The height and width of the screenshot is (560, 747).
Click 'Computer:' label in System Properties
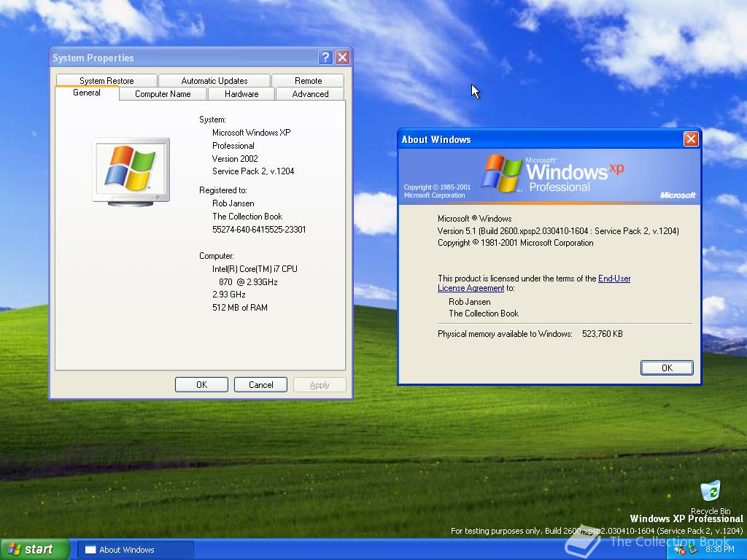(216, 256)
